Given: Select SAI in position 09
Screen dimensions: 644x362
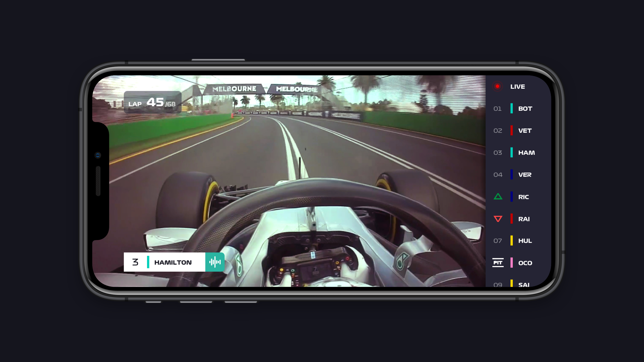Looking at the screenshot, I should click(524, 284).
